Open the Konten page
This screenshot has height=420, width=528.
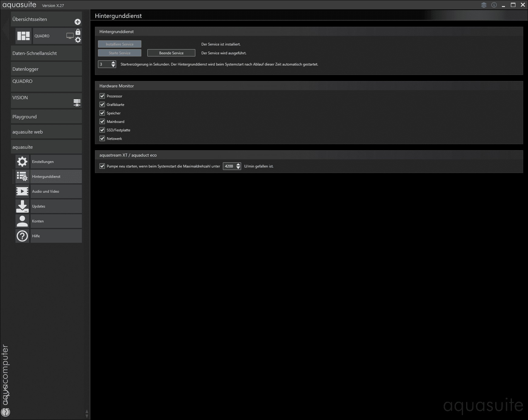(56, 221)
